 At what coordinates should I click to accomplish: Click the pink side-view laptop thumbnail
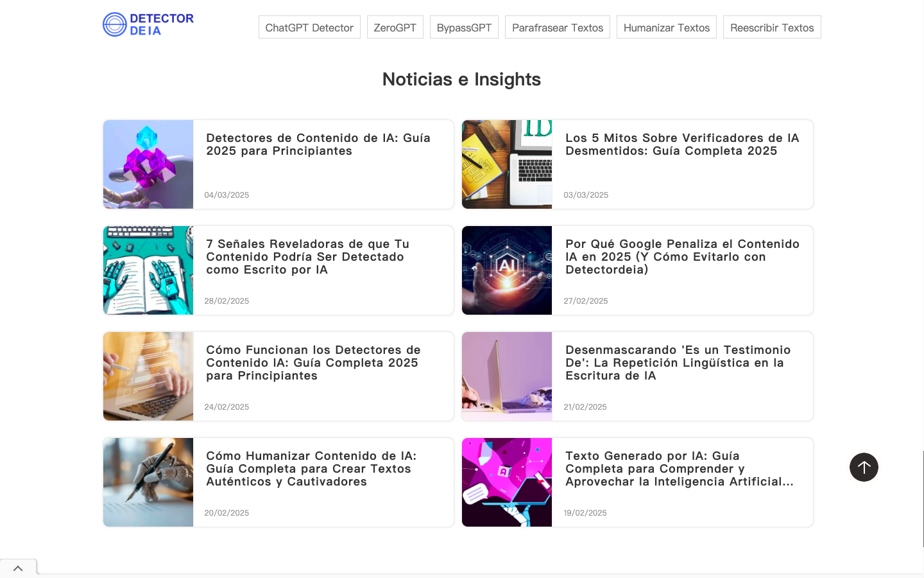pyautogui.click(x=507, y=376)
